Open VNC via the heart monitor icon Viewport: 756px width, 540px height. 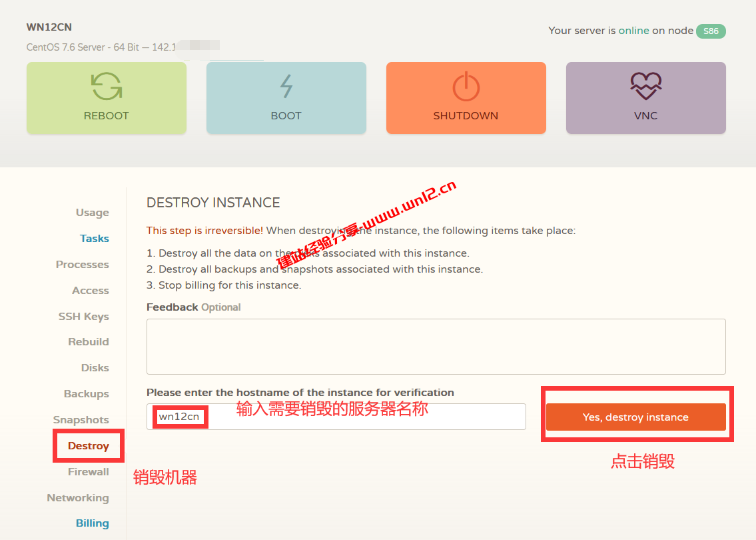tap(645, 84)
